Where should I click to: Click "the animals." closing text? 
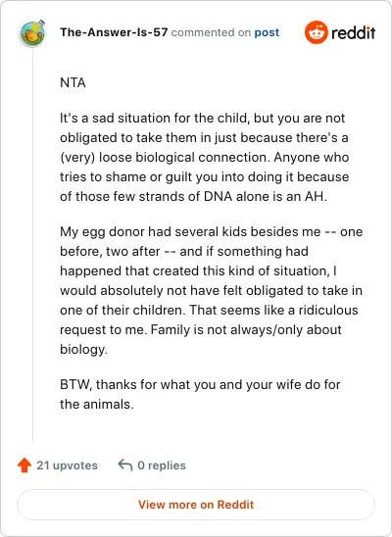tap(97, 404)
